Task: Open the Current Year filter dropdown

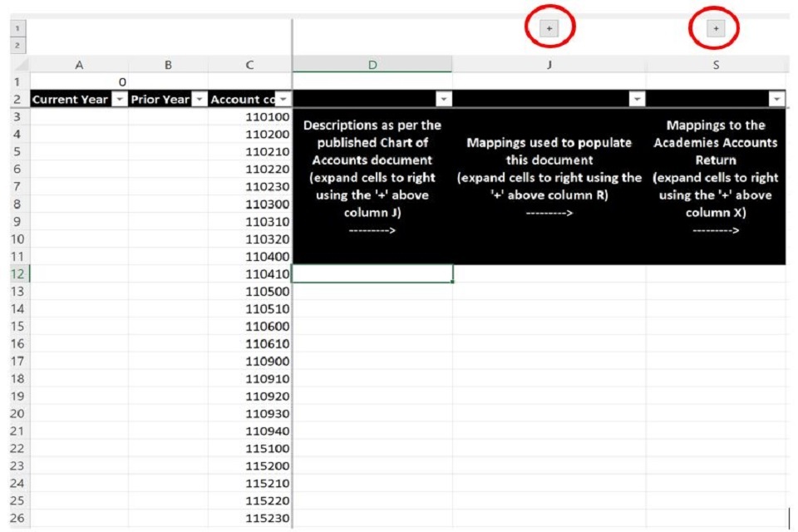Action: click(119, 100)
